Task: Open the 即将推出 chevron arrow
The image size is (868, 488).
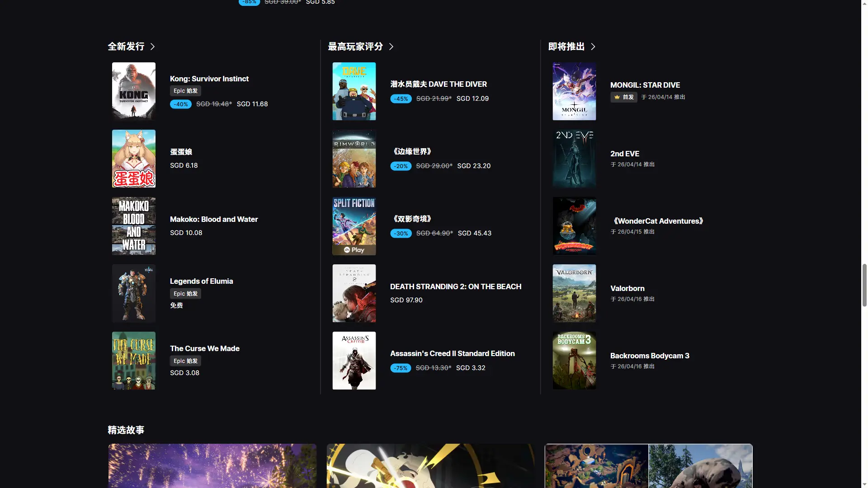Action: [593, 47]
